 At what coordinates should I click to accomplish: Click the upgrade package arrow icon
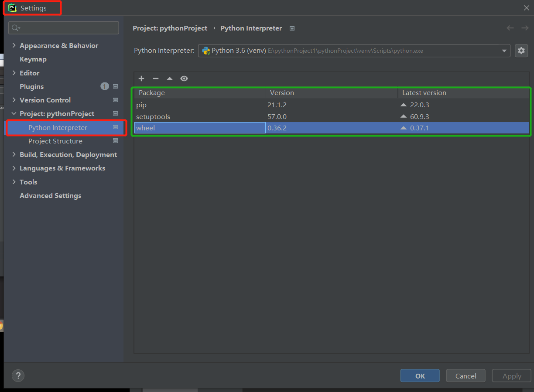coord(170,78)
